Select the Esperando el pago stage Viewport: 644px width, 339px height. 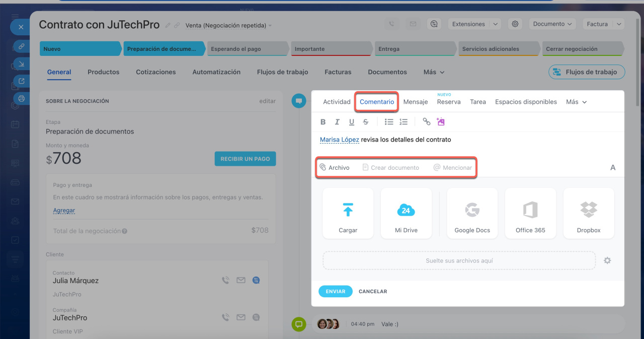click(247, 49)
